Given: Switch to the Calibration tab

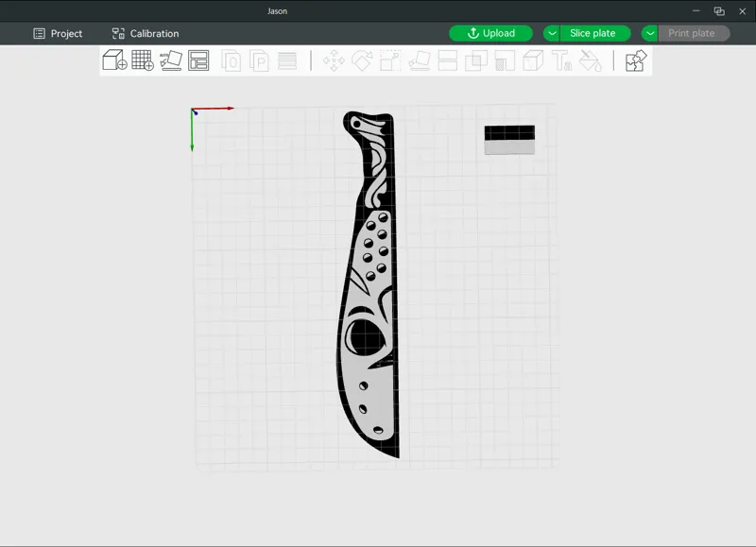Looking at the screenshot, I should pyautogui.click(x=146, y=33).
